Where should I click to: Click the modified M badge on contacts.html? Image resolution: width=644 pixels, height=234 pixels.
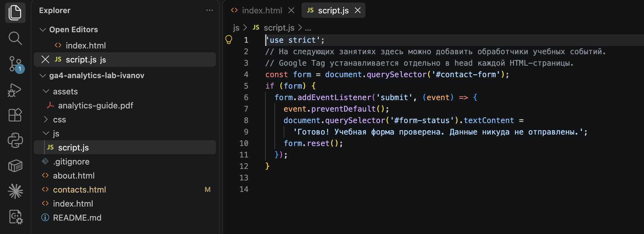coord(208,190)
